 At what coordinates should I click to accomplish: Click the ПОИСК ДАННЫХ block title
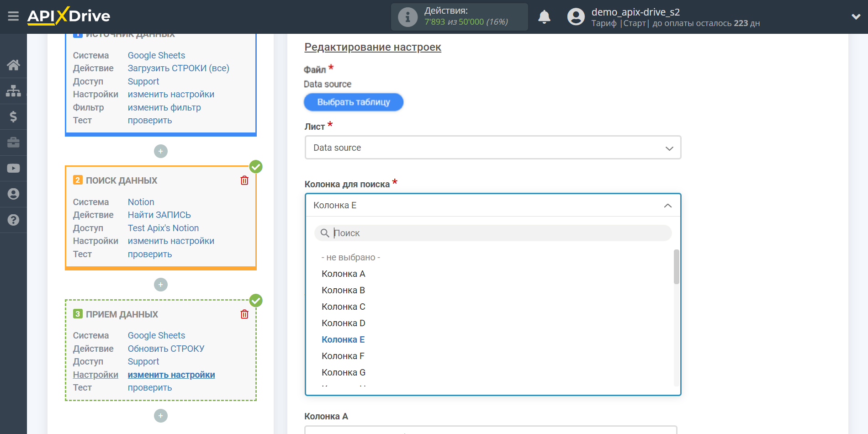tap(122, 180)
